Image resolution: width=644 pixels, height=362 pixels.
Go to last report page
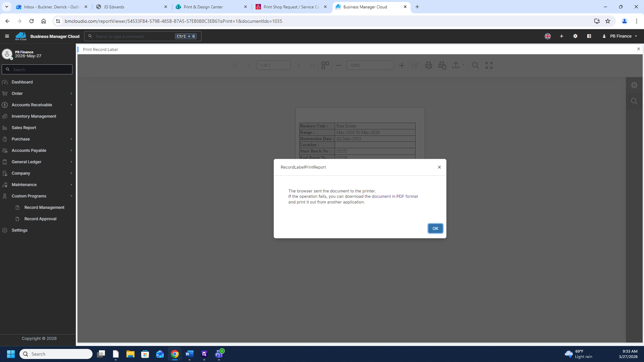(x=312, y=65)
